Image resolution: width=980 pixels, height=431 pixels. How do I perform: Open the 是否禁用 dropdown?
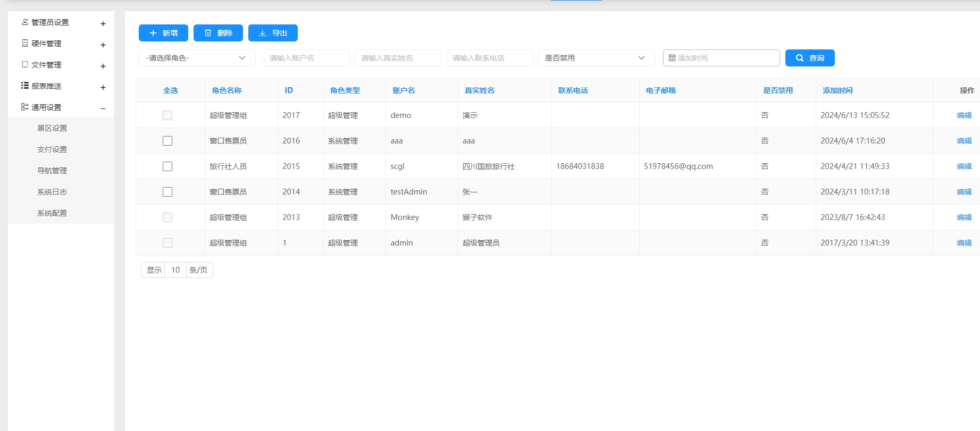coord(597,58)
